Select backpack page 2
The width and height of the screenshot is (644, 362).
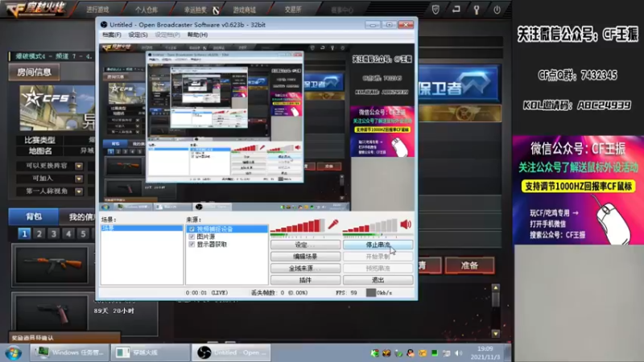tap(39, 234)
